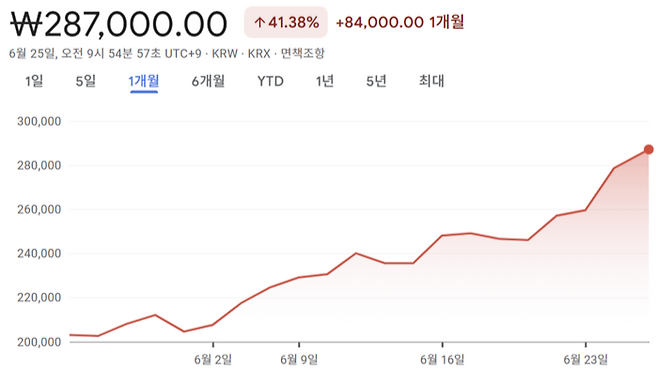Click the 41.38% percentage change badge
The height and width of the screenshot is (370, 658).
pos(286,22)
